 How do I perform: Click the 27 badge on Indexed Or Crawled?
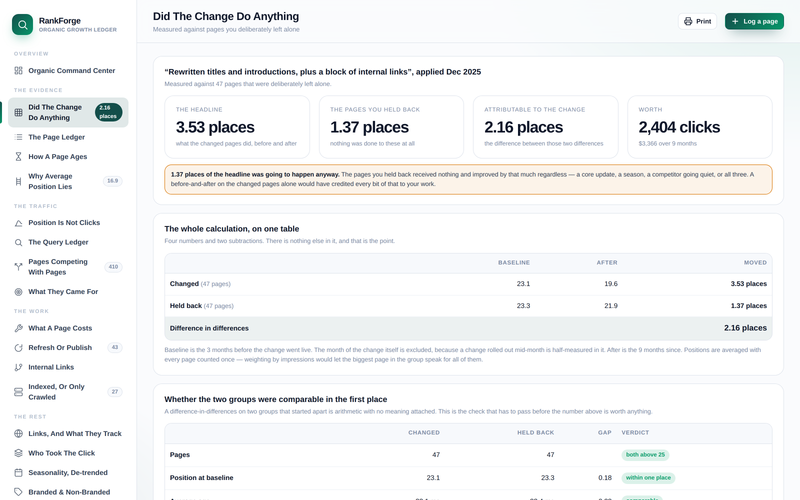tap(115, 392)
